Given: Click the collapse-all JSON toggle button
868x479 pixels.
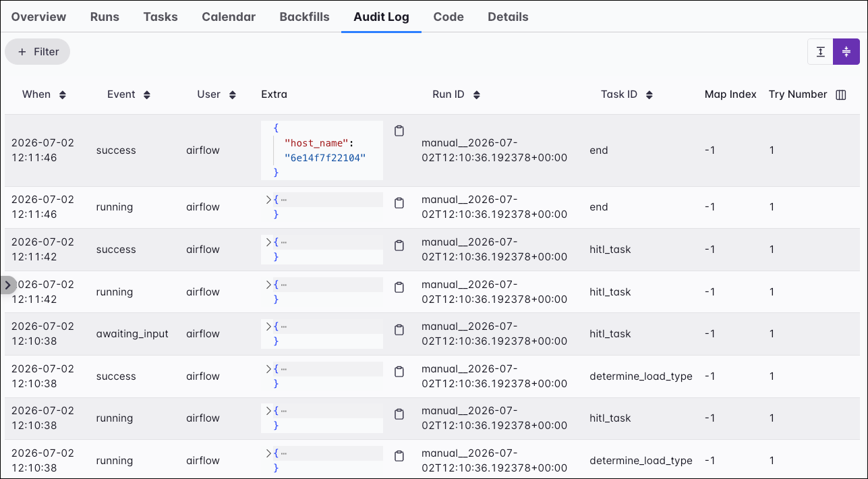Looking at the screenshot, I should [x=846, y=52].
